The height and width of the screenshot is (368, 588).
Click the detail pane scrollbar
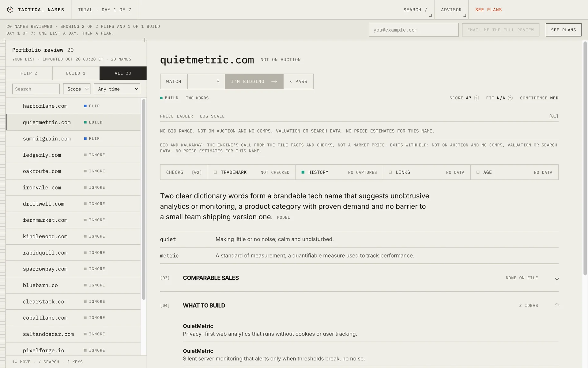(585, 159)
